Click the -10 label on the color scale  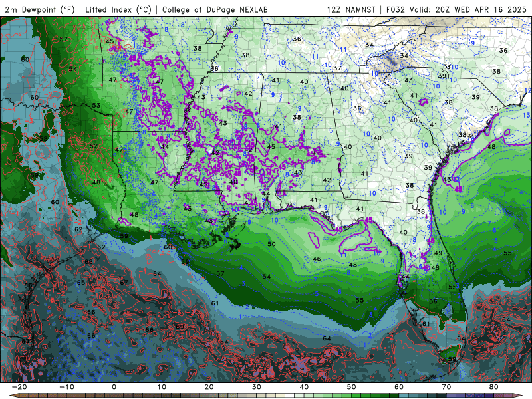pos(66,387)
